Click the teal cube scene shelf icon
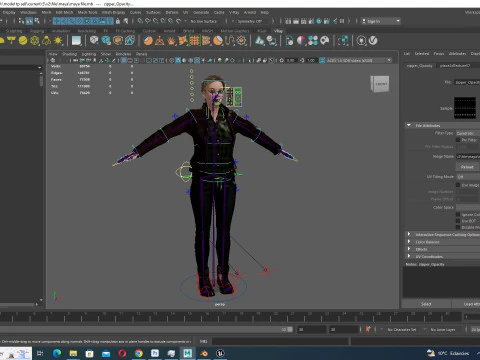The width and height of the screenshot is (480, 360). [x=106, y=41]
